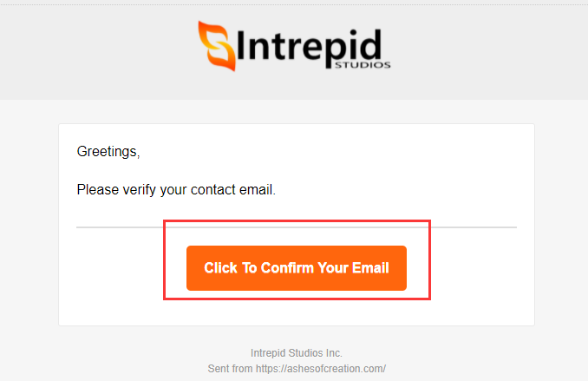Image resolution: width=588 pixels, height=381 pixels.
Task: Click the Intrepid wordmark in the header
Action: (x=310, y=46)
